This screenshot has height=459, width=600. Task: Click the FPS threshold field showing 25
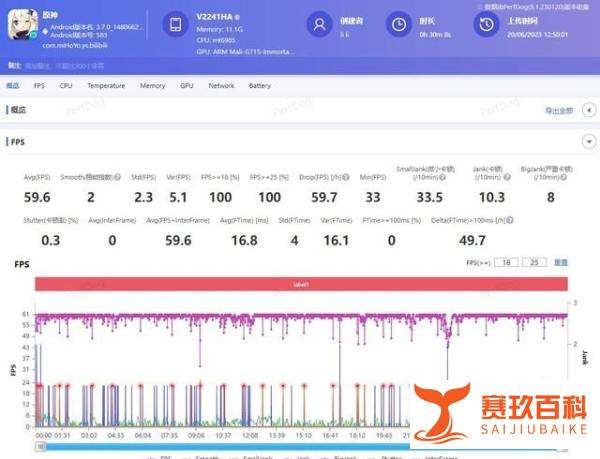pyautogui.click(x=535, y=262)
